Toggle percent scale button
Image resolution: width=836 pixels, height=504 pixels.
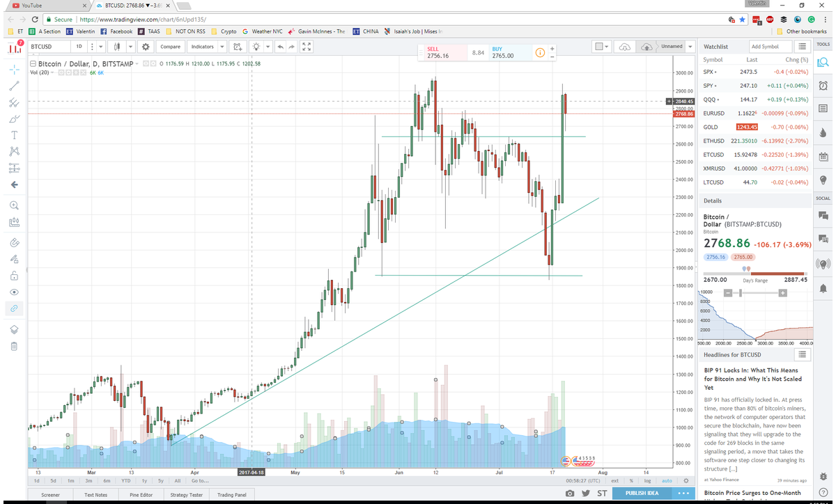coord(631,480)
